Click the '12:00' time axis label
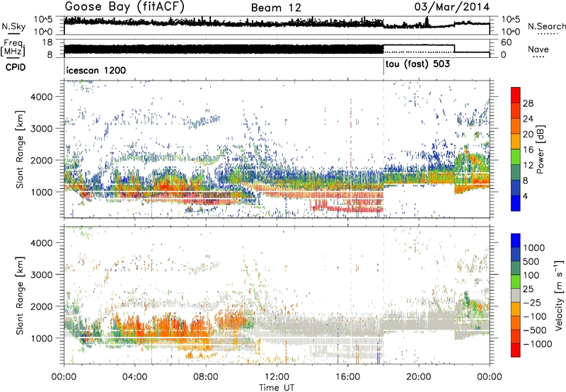566x392 pixels. coord(277,377)
